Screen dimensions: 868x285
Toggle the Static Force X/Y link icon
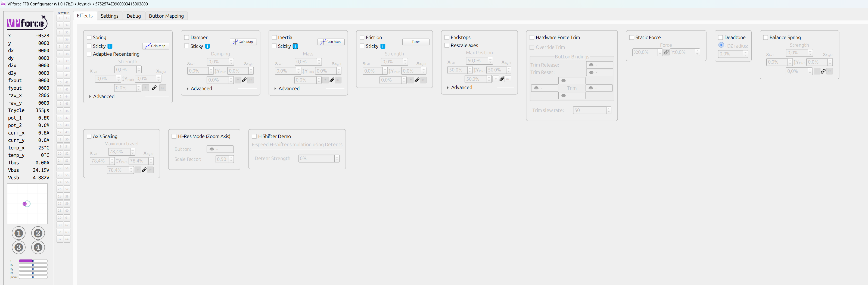click(x=666, y=52)
